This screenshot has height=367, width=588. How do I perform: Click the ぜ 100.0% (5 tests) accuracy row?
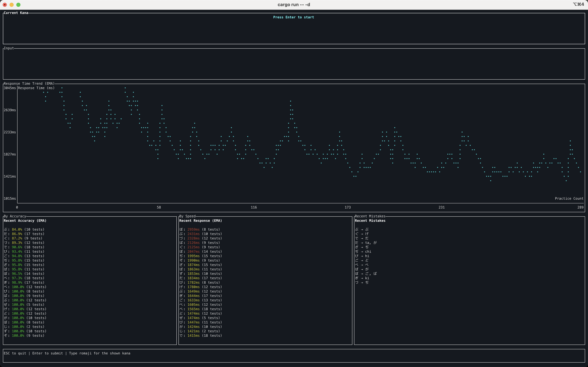(24, 305)
